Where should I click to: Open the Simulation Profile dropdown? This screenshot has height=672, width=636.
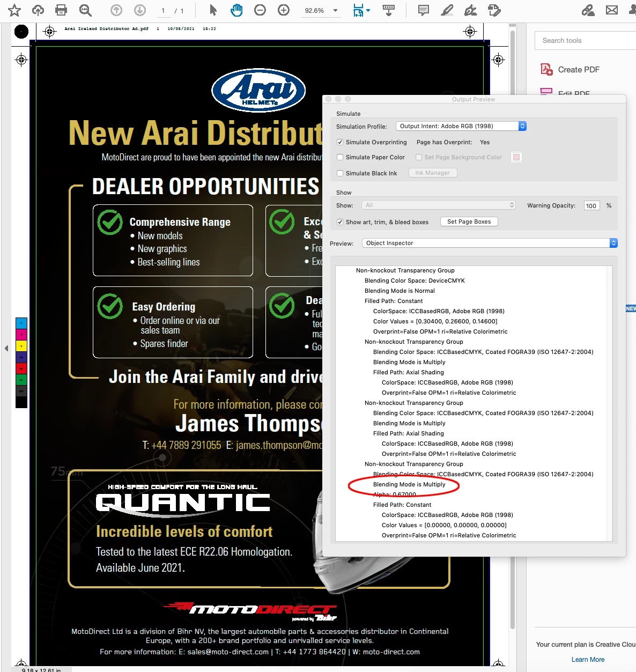click(461, 126)
